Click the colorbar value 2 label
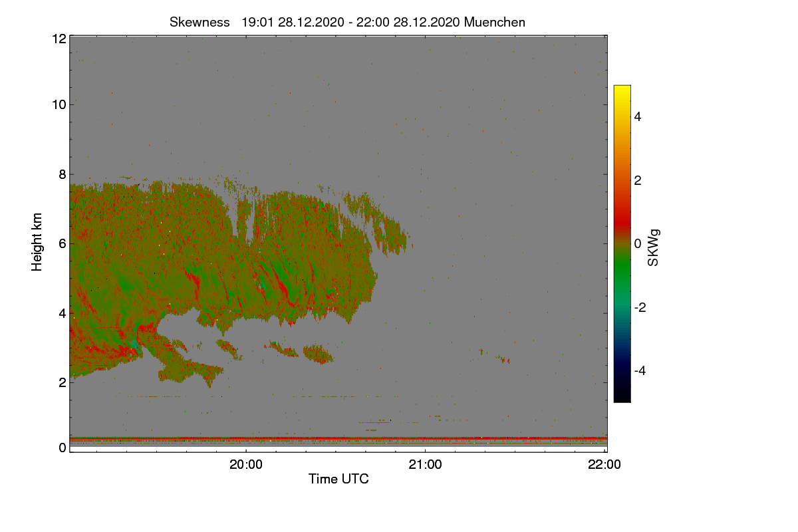Screen dimensions: 798x532 [638, 180]
